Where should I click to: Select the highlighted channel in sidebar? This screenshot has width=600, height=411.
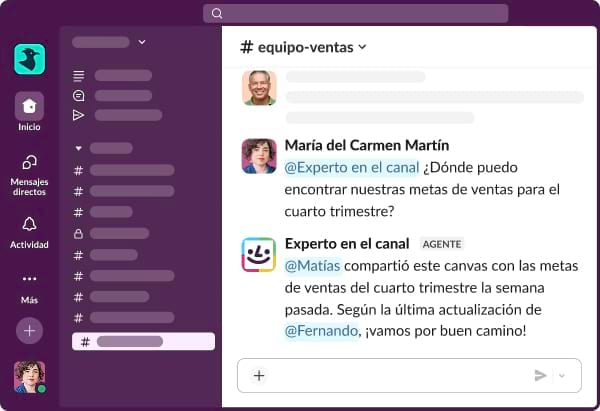(143, 341)
